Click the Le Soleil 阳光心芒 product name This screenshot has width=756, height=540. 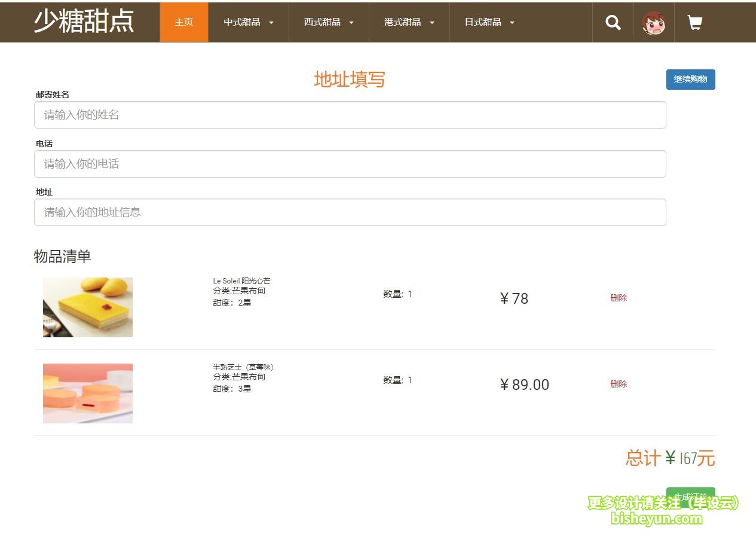(241, 281)
